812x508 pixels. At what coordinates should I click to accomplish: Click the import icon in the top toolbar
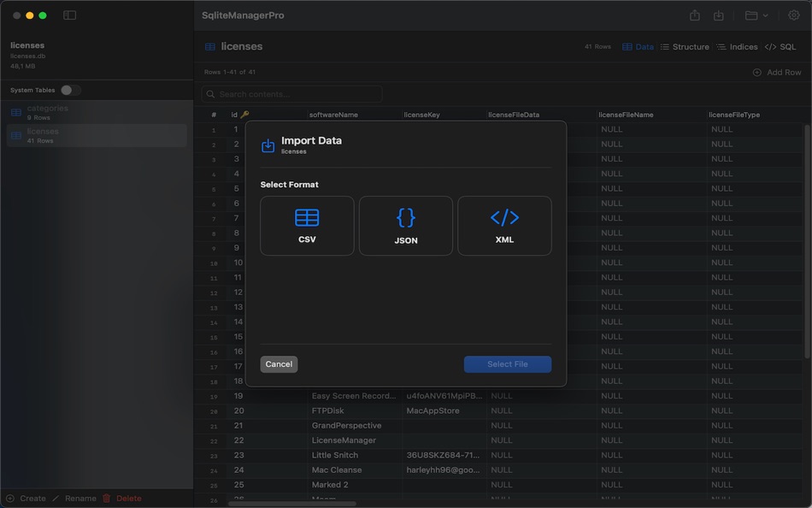(x=719, y=15)
